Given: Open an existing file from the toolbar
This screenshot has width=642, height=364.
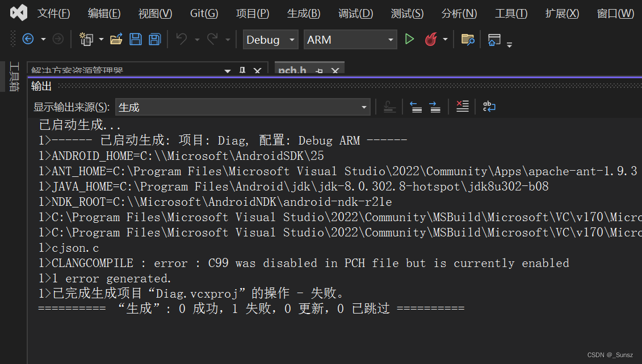Looking at the screenshot, I should tap(116, 39).
